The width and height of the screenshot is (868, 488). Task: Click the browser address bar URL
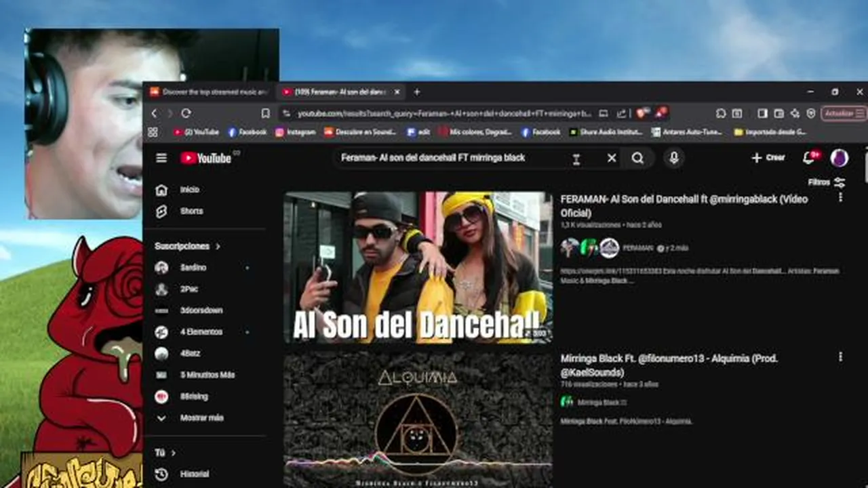coord(444,113)
